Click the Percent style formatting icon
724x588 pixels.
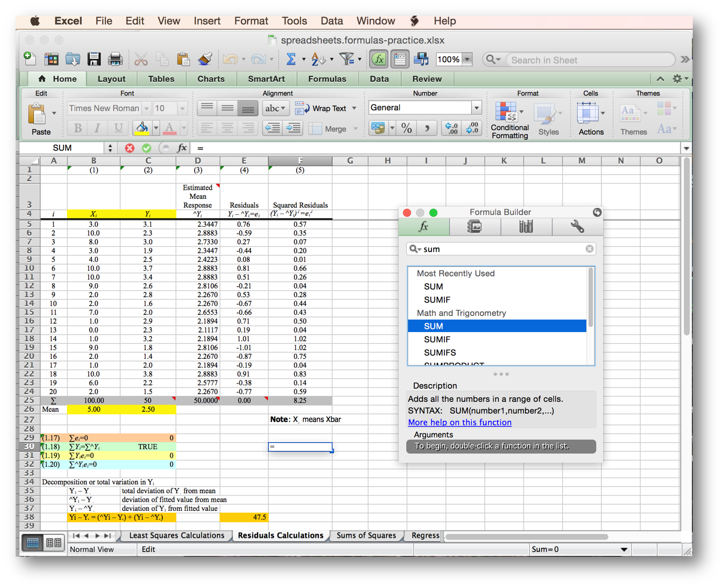(x=406, y=128)
